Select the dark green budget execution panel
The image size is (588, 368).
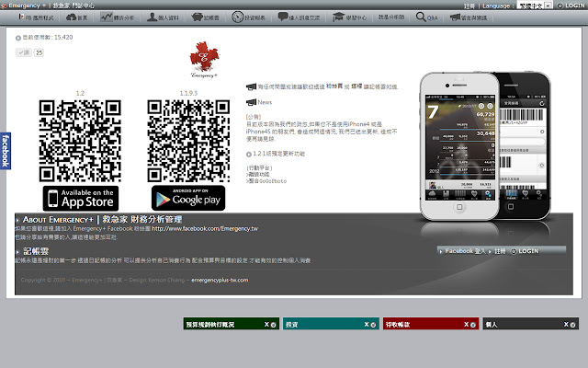pos(231,324)
